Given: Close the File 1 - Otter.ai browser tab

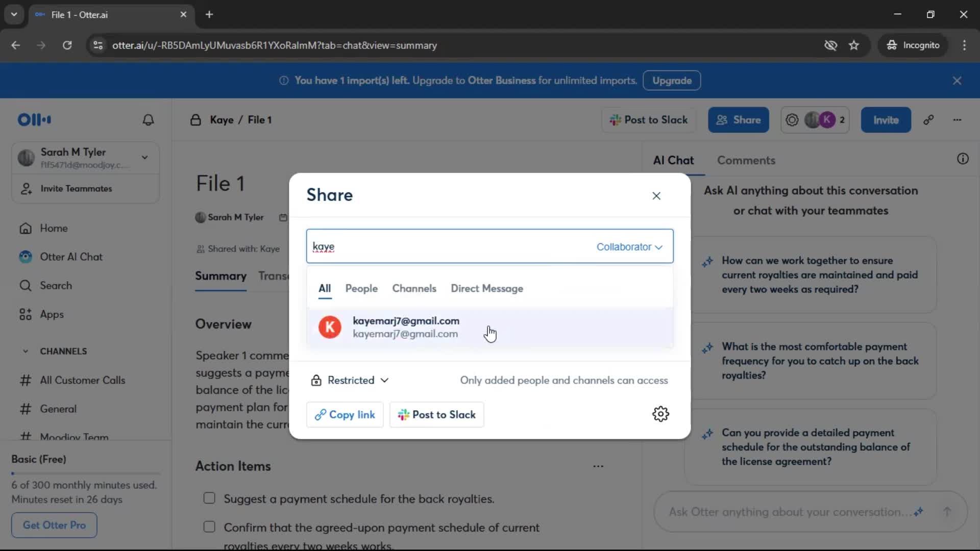Looking at the screenshot, I should (x=183, y=14).
